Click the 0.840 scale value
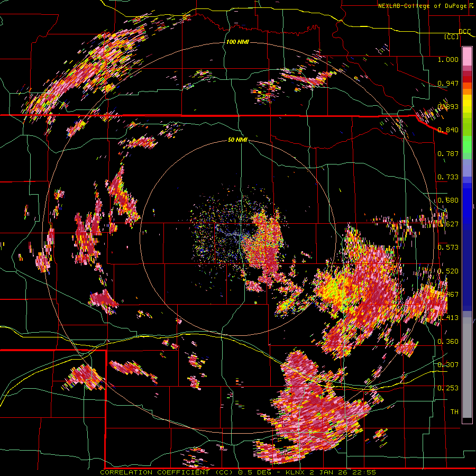This screenshot has width=476, height=476. (448, 130)
